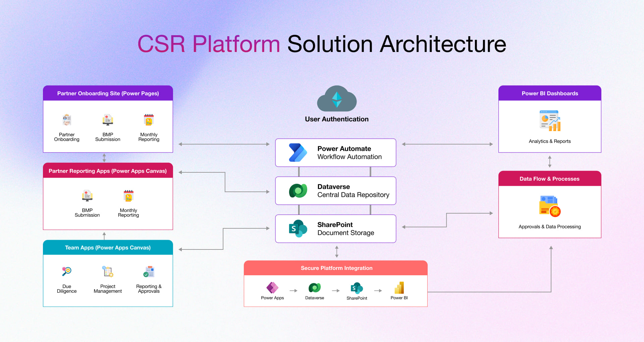This screenshot has width=644, height=342.
Task: Click the Analytics & Reports dashboard icon
Action: pos(549,120)
